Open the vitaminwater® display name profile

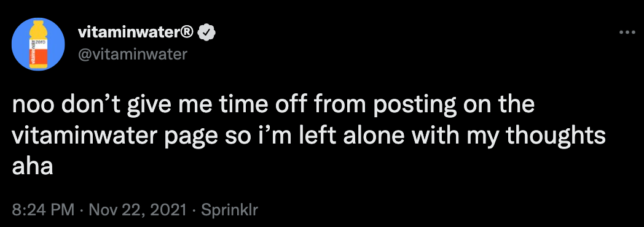(136, 33)
